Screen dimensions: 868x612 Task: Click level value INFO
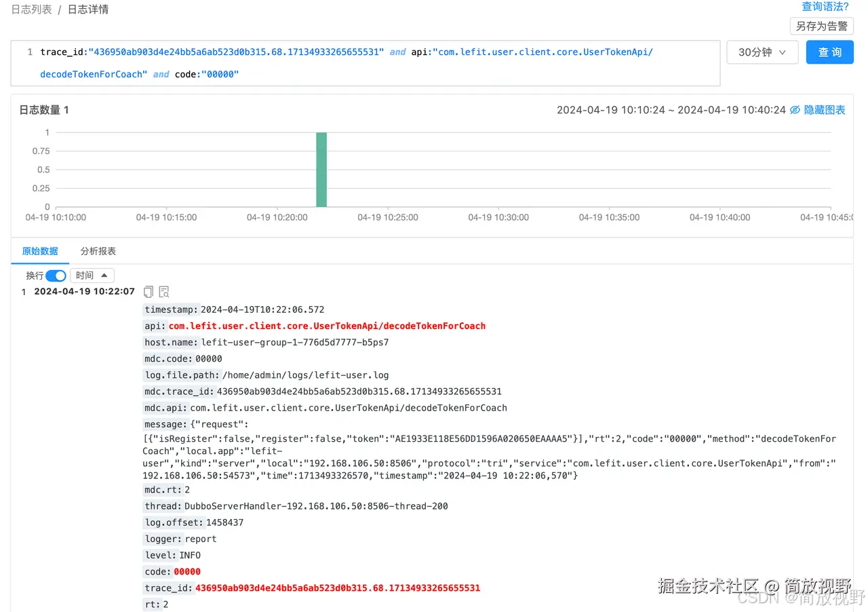[190, 555]
